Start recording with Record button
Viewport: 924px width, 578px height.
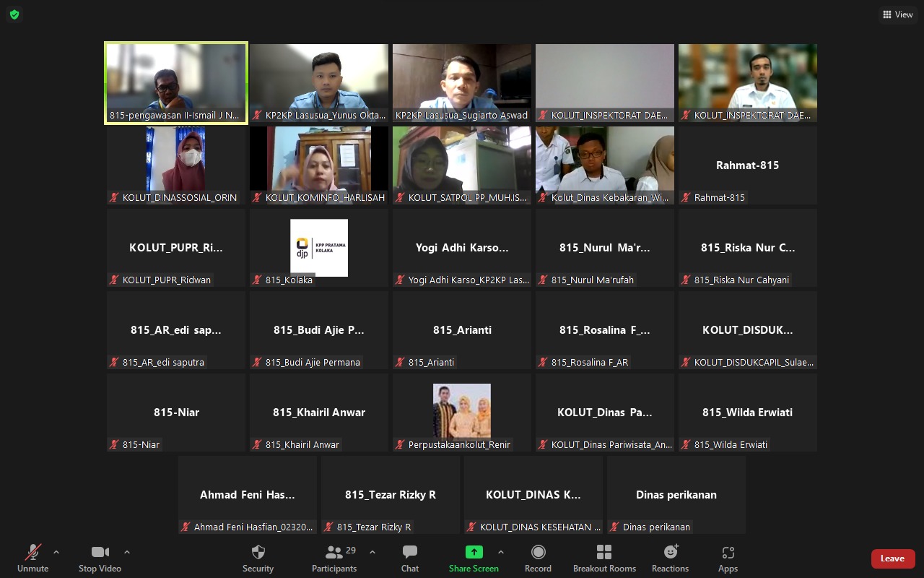[x=538, y=558]
